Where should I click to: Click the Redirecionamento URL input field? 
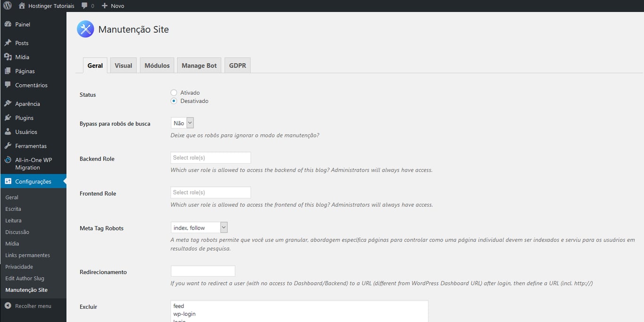(x=203, y=271)
